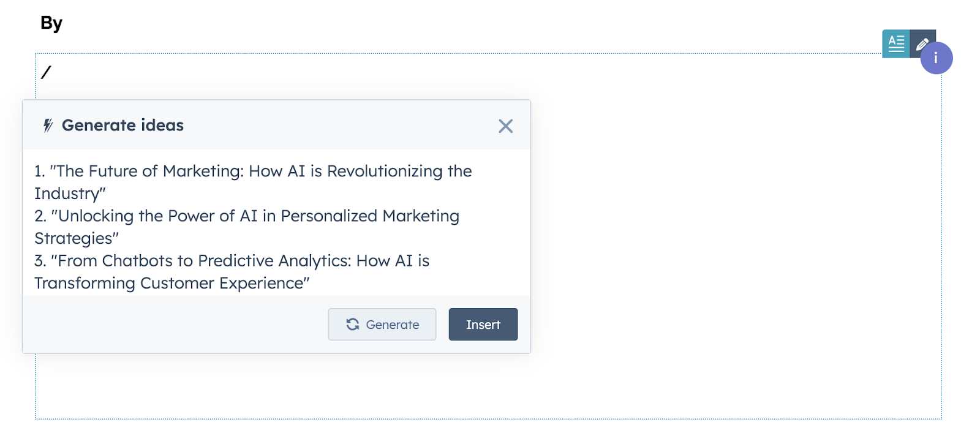Click "Transforming Customer Experience" text line
Viewport: 980px width, 444px height.
pyautogui.click(x=172, y=284)
